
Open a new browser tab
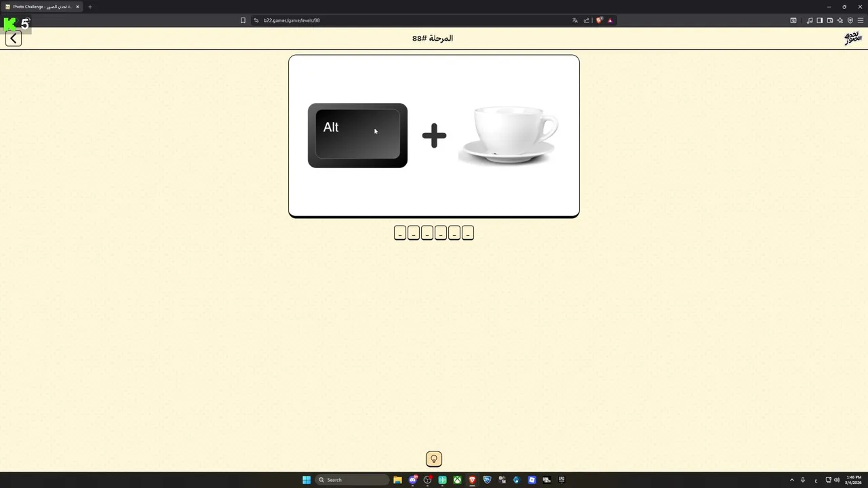[90, 7]
